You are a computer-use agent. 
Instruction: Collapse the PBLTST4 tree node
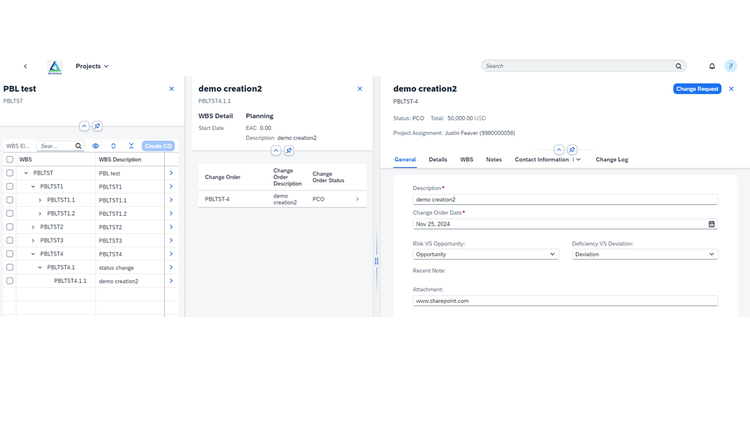pyautogui.click(x=33, y=254)
